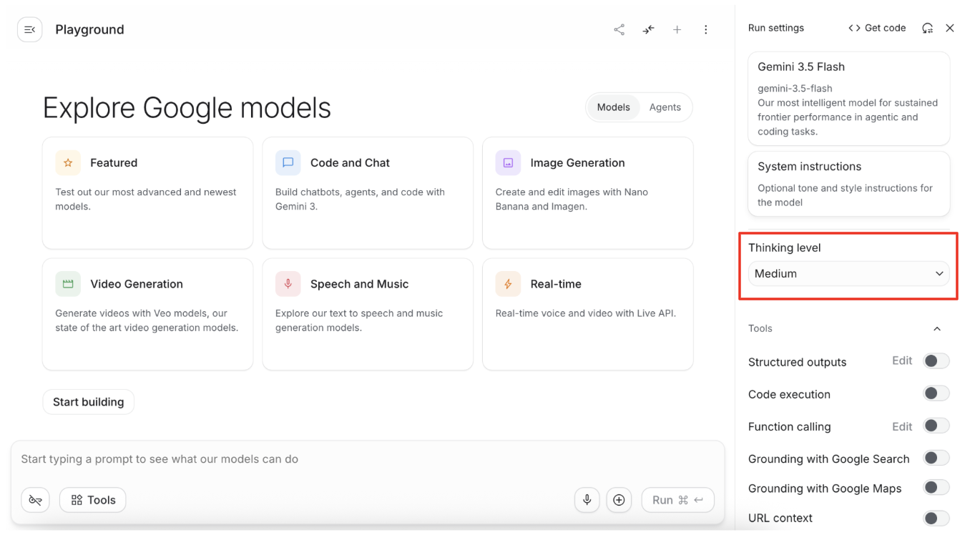Click the Code execution label
The height and width of the screenshot is (535, 980).
coord(790,394)
